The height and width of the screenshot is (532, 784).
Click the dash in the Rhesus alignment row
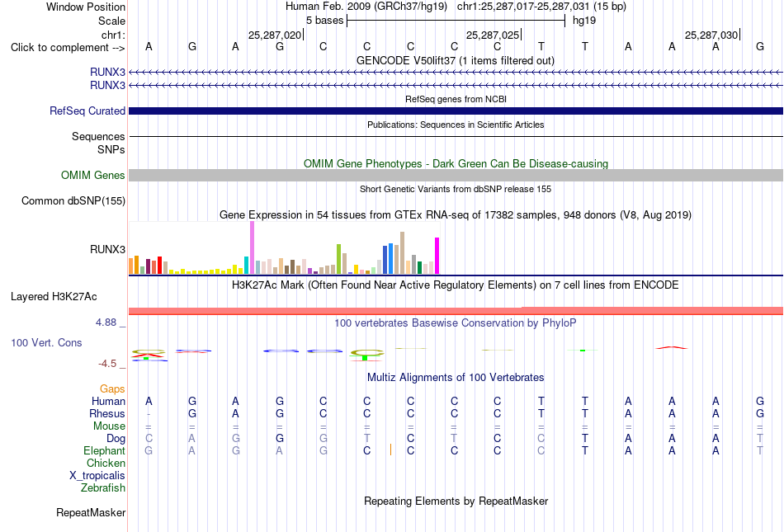149,415
